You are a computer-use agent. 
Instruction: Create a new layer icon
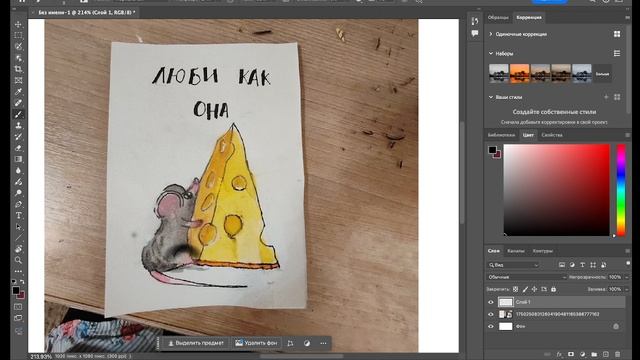606,354
